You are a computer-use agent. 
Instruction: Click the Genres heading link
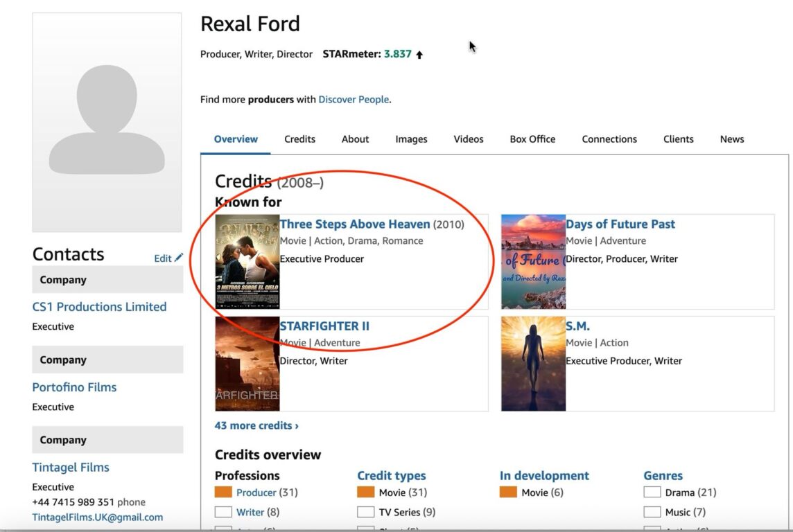pyautogui.click(x=663, y=475)
